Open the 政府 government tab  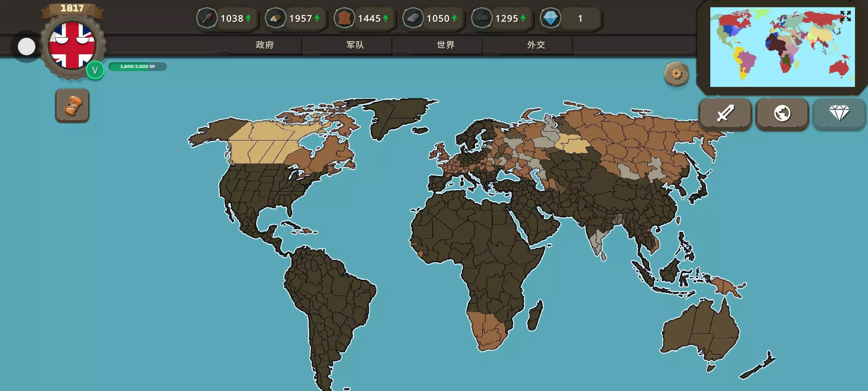(265, 45)
